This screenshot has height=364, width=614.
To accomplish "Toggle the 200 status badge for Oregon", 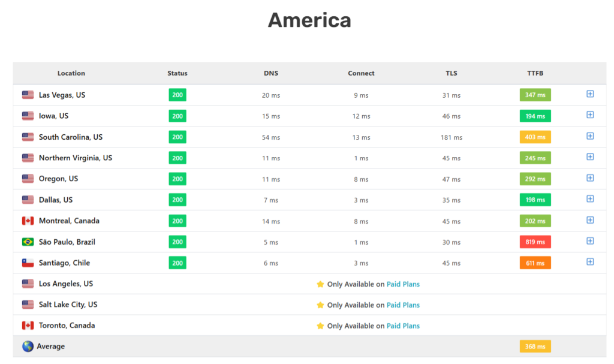I will coord(177,179).
